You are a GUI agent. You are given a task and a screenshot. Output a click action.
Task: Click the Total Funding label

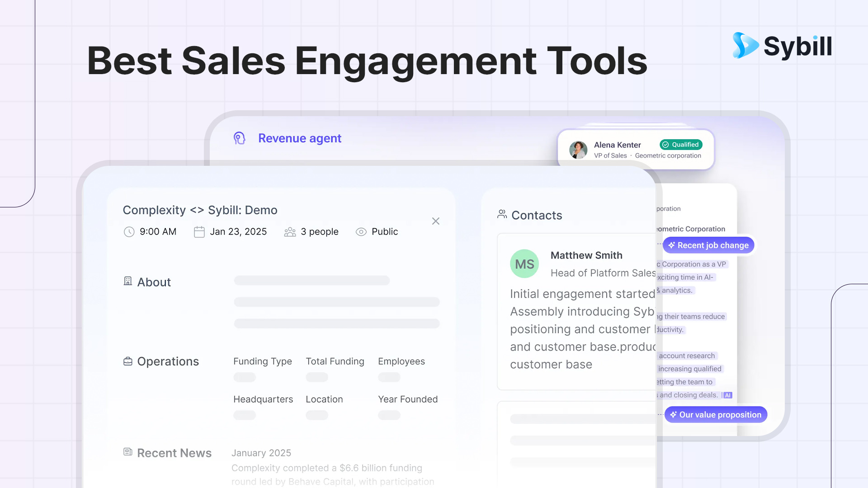pyautogui.click(x=335, y=361)
